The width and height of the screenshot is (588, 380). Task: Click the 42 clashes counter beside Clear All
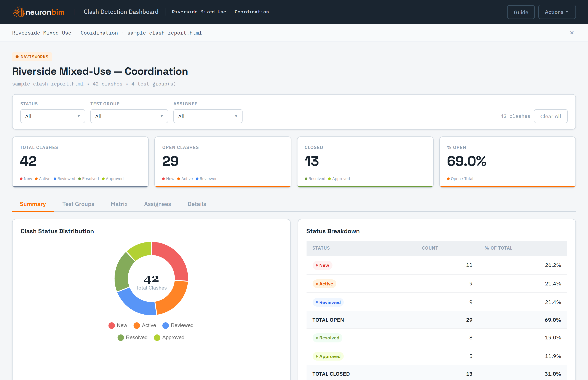tap(515, 116)
